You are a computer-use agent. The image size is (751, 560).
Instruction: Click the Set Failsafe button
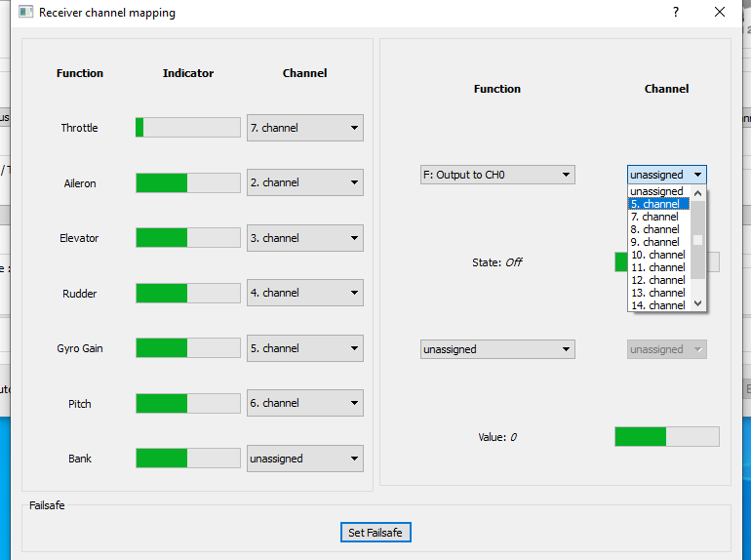click(x=376, y=533)
